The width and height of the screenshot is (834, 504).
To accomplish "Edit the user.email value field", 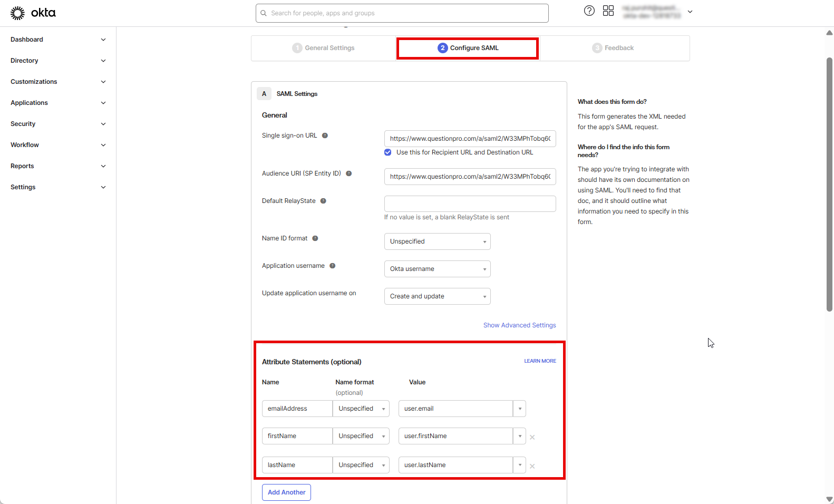I will 456,409.
